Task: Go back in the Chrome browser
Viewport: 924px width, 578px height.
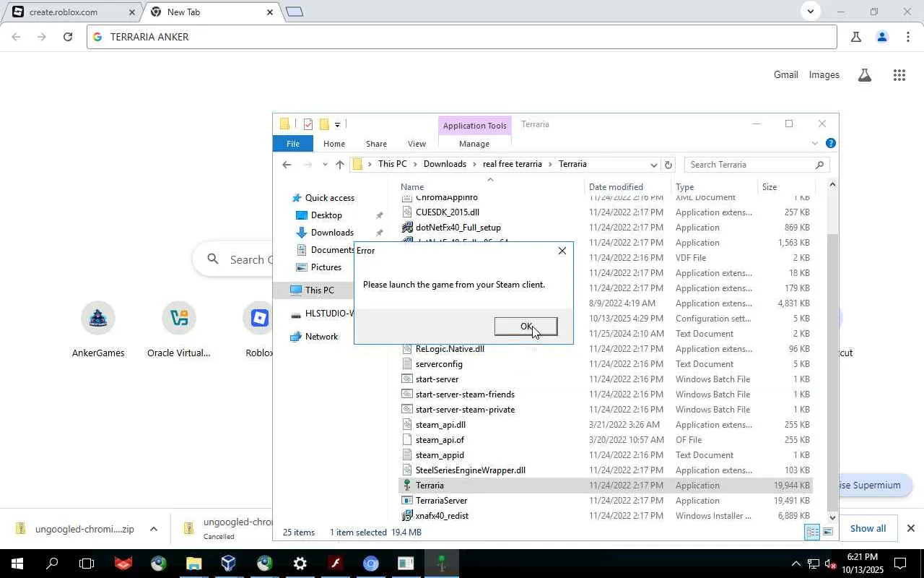Action: click(x=16, y=37)
